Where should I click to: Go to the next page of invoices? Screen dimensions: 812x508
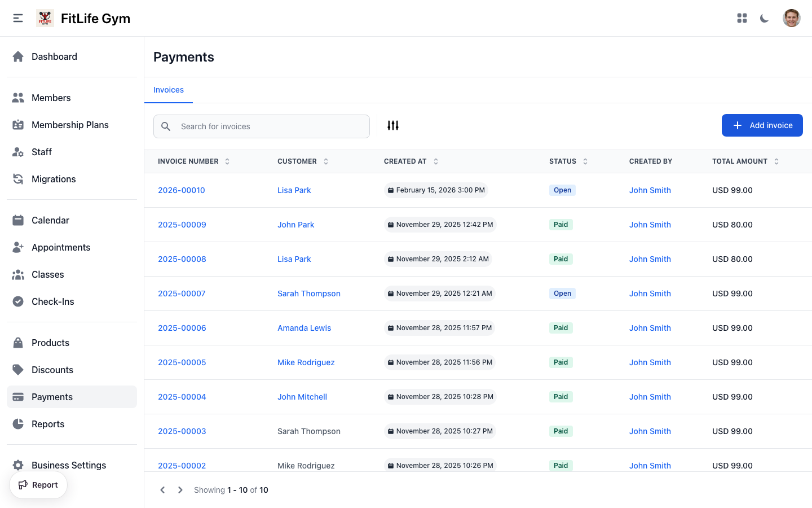tap(180, 490)
